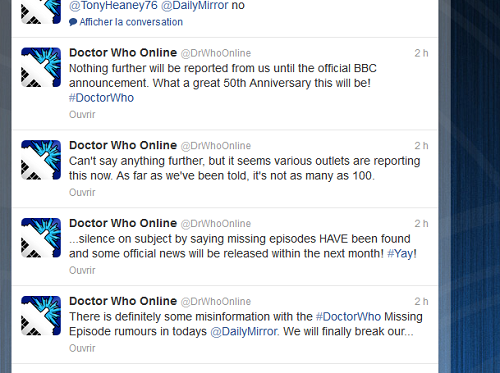Click avatar of the 'Can't say anything further' tweet

(41, 160)
